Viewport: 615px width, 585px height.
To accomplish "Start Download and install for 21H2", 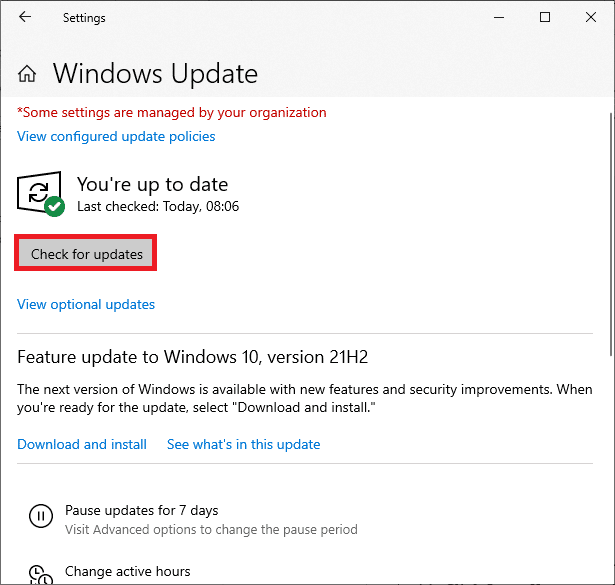I will [x=82, y=444].
